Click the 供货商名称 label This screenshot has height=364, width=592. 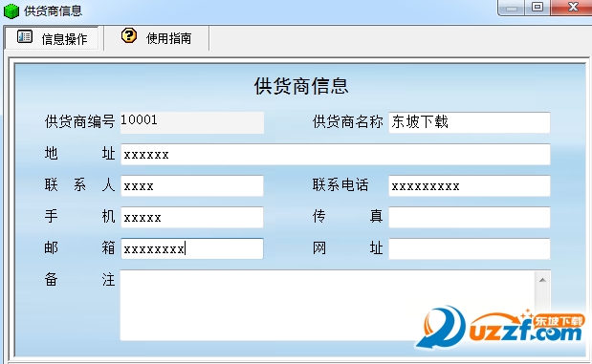point(348,122)
